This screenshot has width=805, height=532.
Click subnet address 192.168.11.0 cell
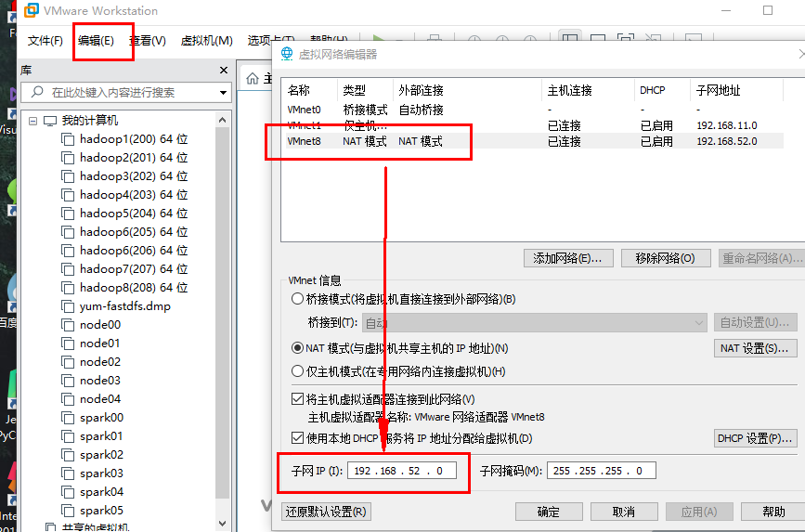(727, 125)
